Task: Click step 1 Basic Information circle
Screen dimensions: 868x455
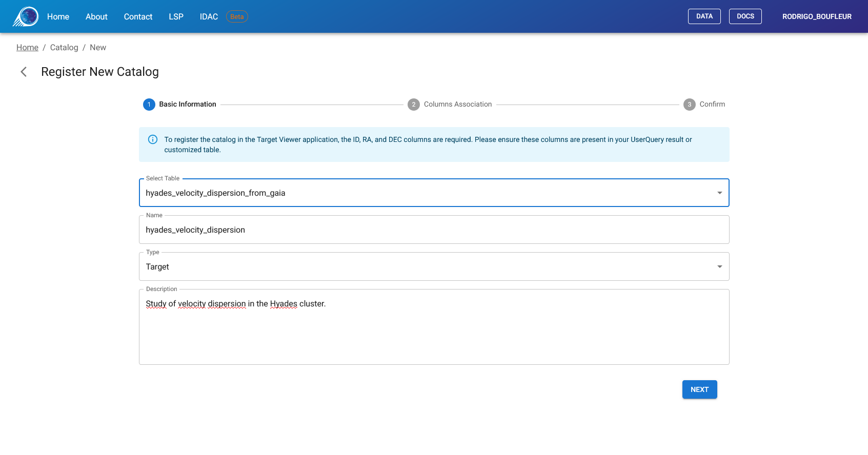Action: point(149,105)
